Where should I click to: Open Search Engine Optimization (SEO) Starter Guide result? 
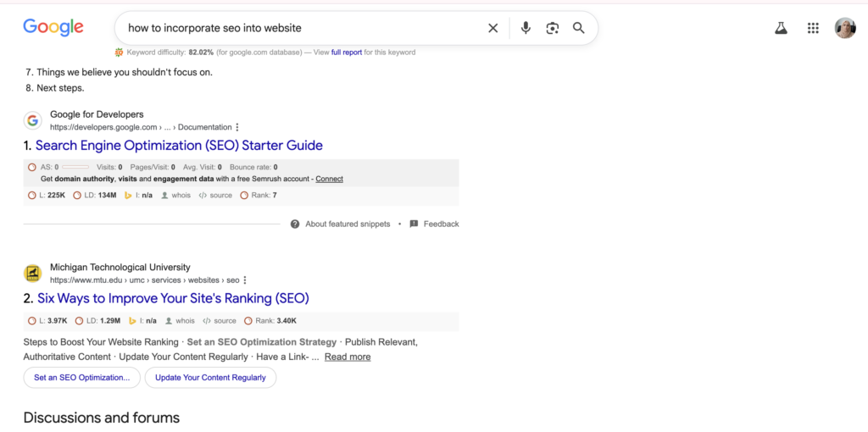179,146
